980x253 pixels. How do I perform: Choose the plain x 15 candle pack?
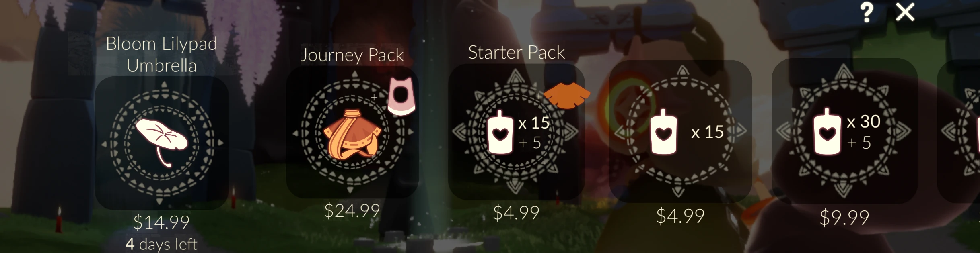click(x=680, y=131)
